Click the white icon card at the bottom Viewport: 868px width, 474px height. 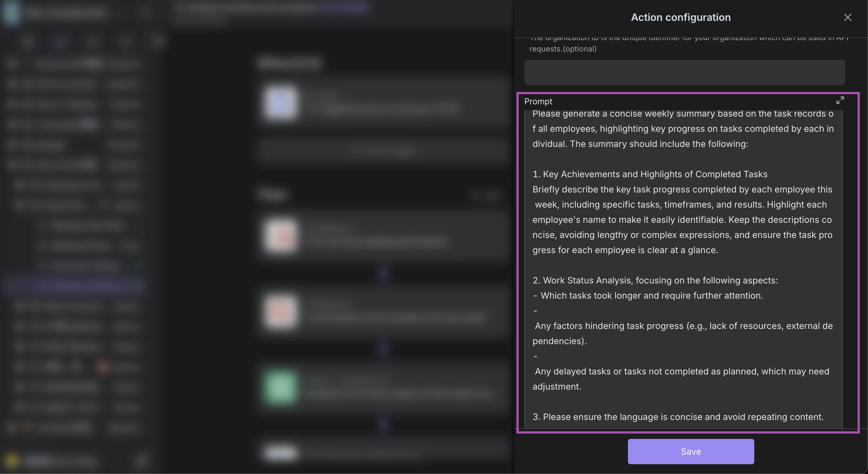tap(281, 453)
